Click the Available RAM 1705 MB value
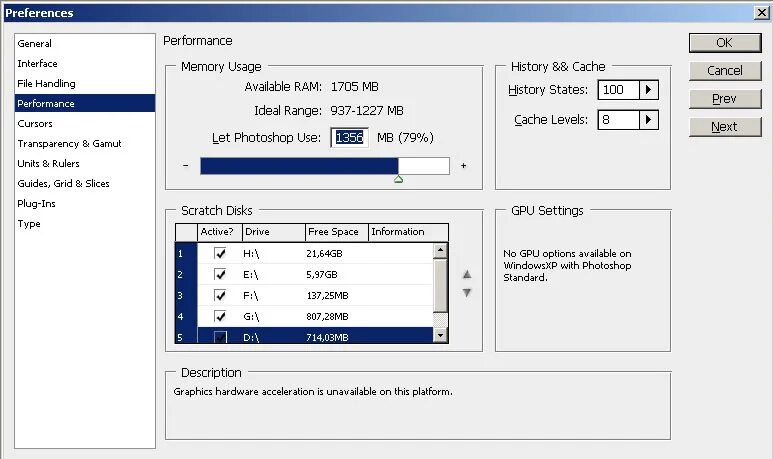This screenshot has height=459, width=773. 354,87
